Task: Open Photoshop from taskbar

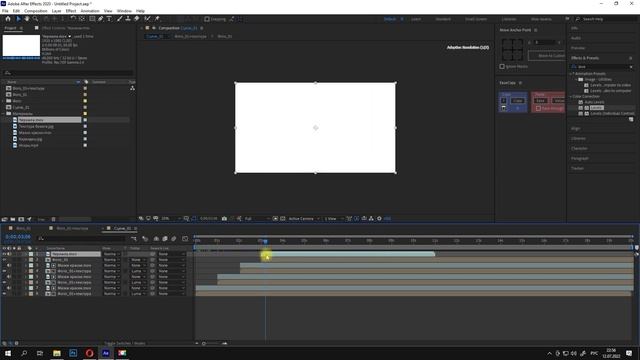Action: click(x=73, y=353)
